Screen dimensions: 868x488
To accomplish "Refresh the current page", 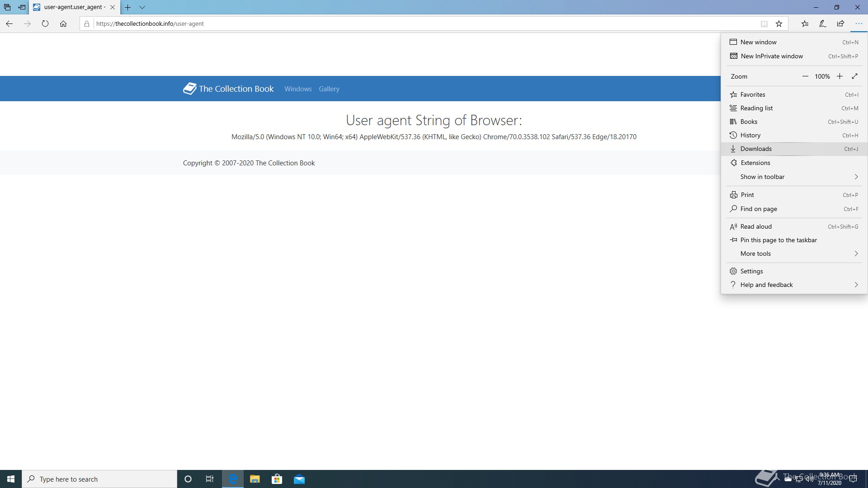I will (45, 23).
